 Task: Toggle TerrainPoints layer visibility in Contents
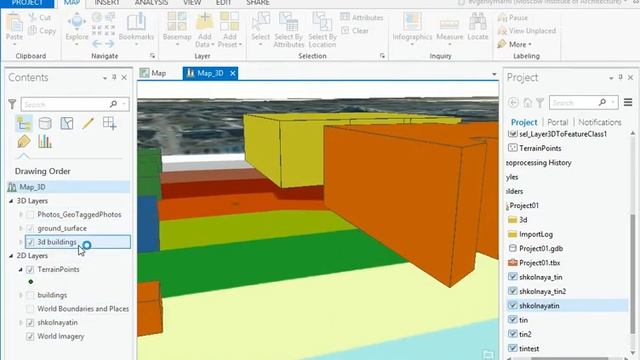point(30,269)
